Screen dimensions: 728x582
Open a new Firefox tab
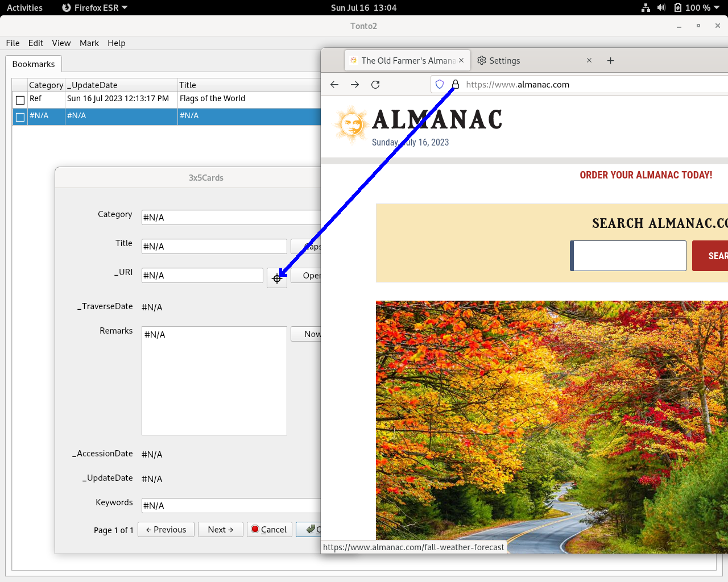pyautogui.click(x=610, y=61)
